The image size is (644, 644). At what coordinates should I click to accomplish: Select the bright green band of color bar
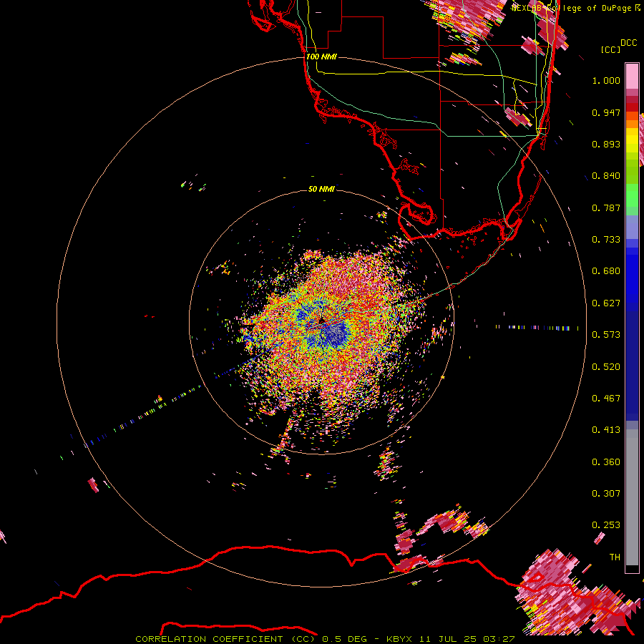[x=632, y=195]
